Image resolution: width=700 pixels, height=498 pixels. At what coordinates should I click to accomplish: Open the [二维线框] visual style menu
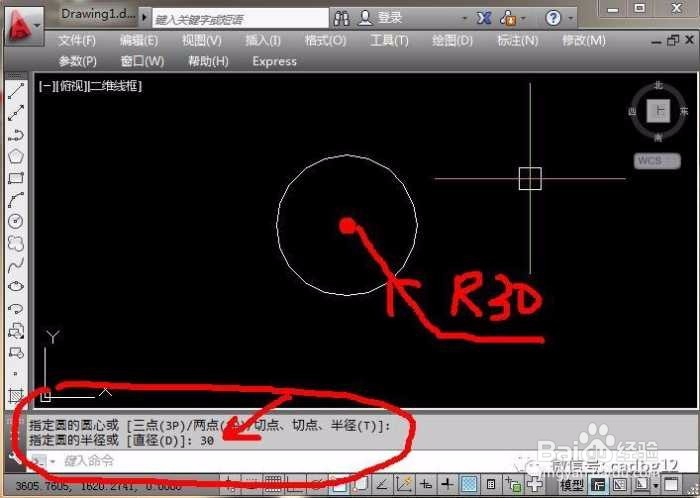(x=115, y=86)
